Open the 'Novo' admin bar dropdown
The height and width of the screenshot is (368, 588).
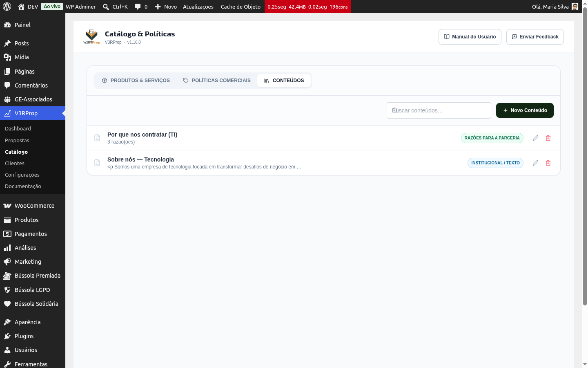166,7
